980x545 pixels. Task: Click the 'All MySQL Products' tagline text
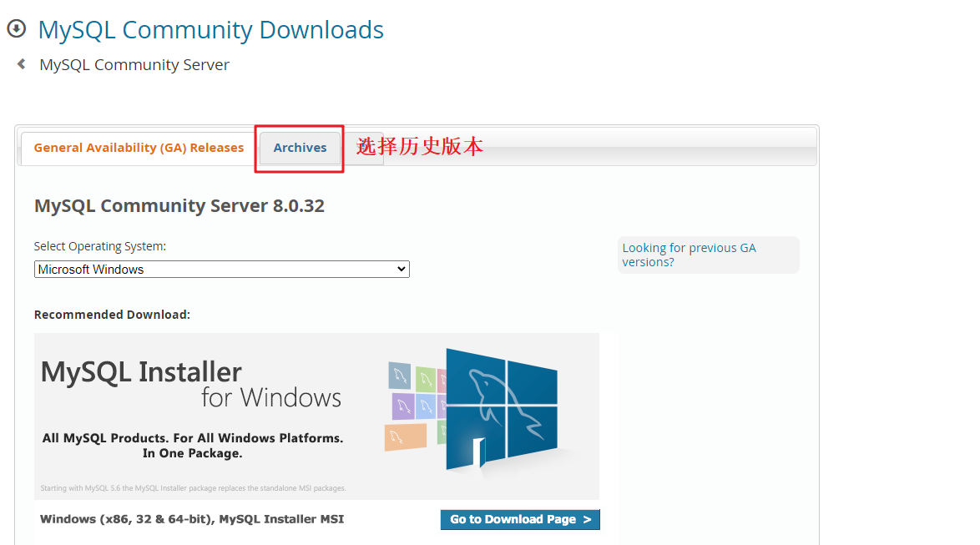[x=193, y=446]
